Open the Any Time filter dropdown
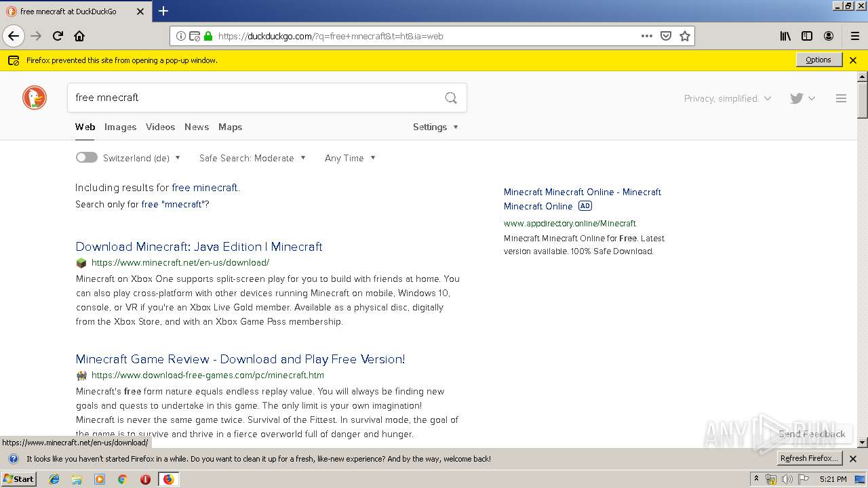Image resolution: width=868 pixels, height=488 pixels. tap(350, 158)
